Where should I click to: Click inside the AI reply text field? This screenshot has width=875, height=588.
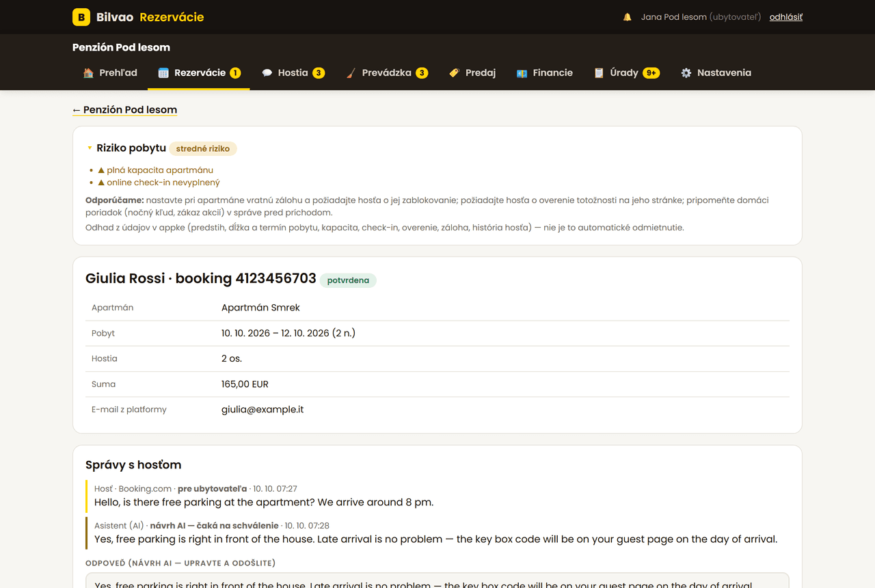pos(437,580)
